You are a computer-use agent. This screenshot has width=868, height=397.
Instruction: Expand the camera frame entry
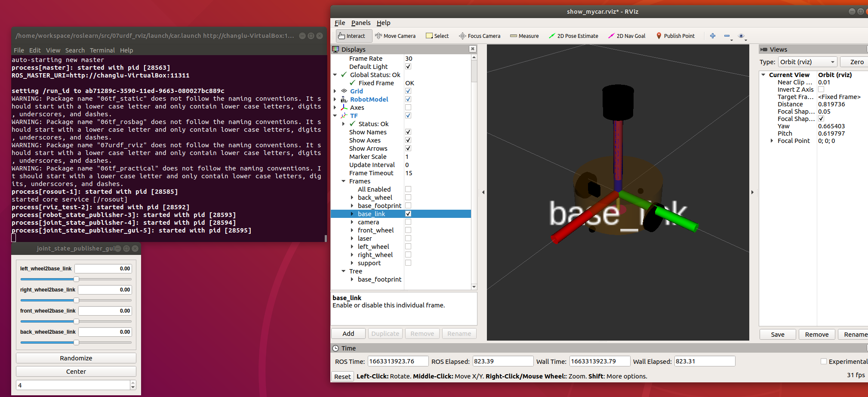(x=352, y=222)
